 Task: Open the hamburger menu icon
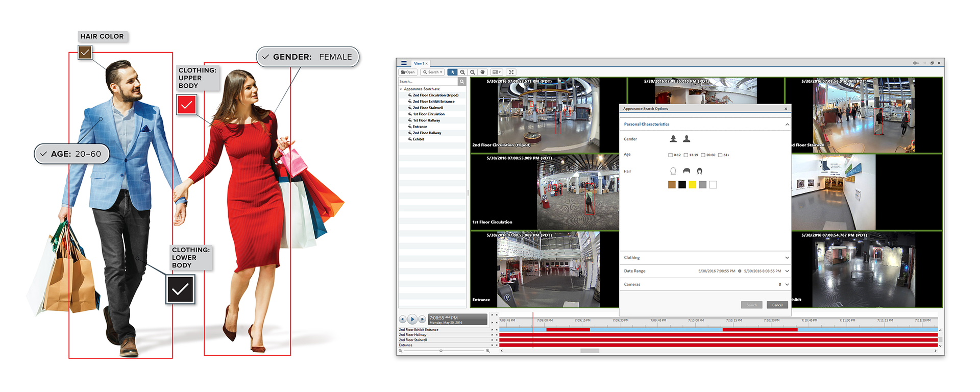404,63
